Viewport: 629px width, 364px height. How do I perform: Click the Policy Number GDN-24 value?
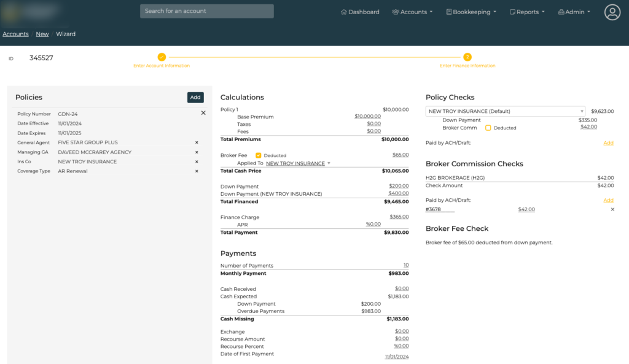pyautogui.click(x=68, y=114)
